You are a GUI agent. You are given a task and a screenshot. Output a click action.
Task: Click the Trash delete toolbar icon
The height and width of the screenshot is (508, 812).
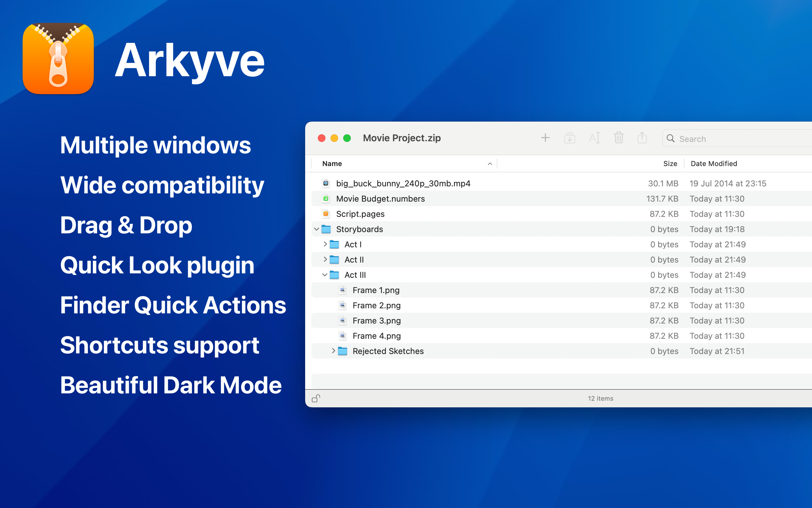(x=619, y=137)
